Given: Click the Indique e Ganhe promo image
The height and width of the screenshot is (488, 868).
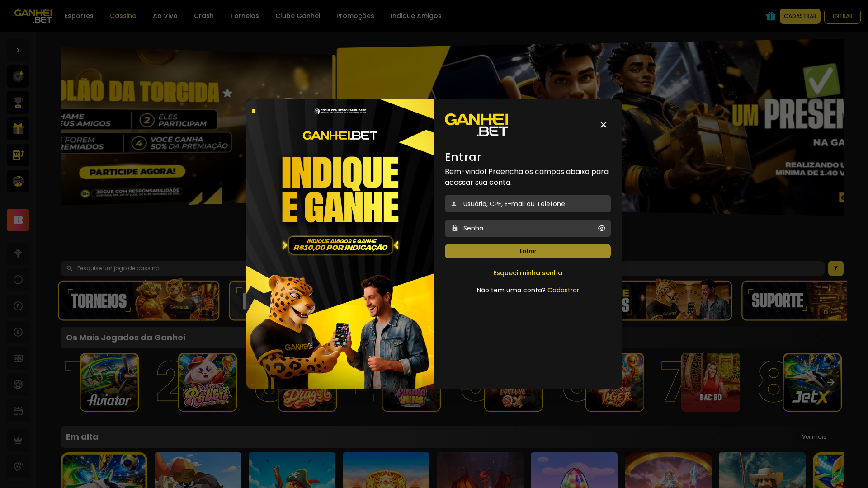Looking at the screenshot, I should click(x=340, y=244).
